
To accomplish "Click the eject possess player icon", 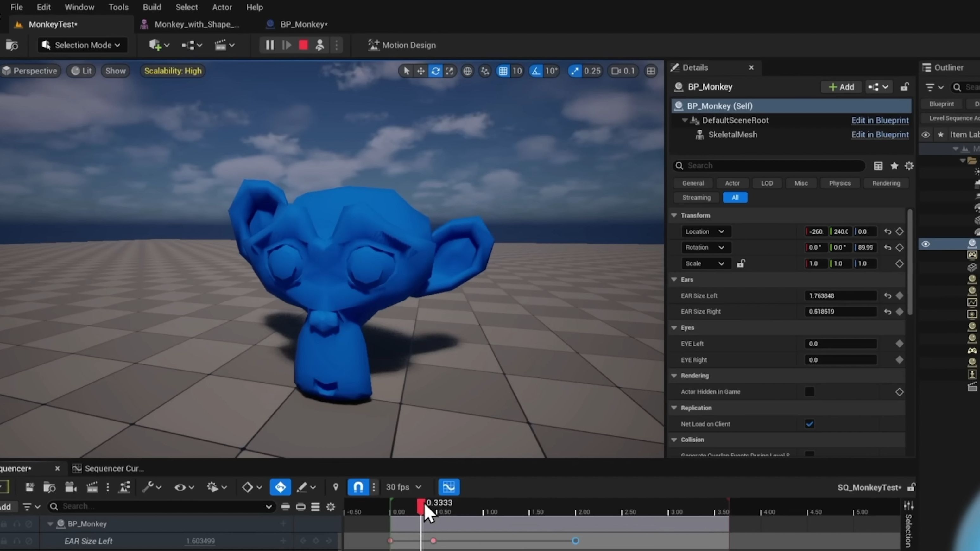I will (x=320, y=45).
